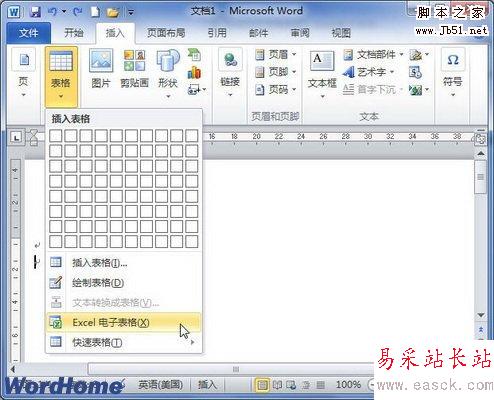Viewport: 494px width, 400px height.
Task: Open the 文件 tab
Action: pos(29,33)
